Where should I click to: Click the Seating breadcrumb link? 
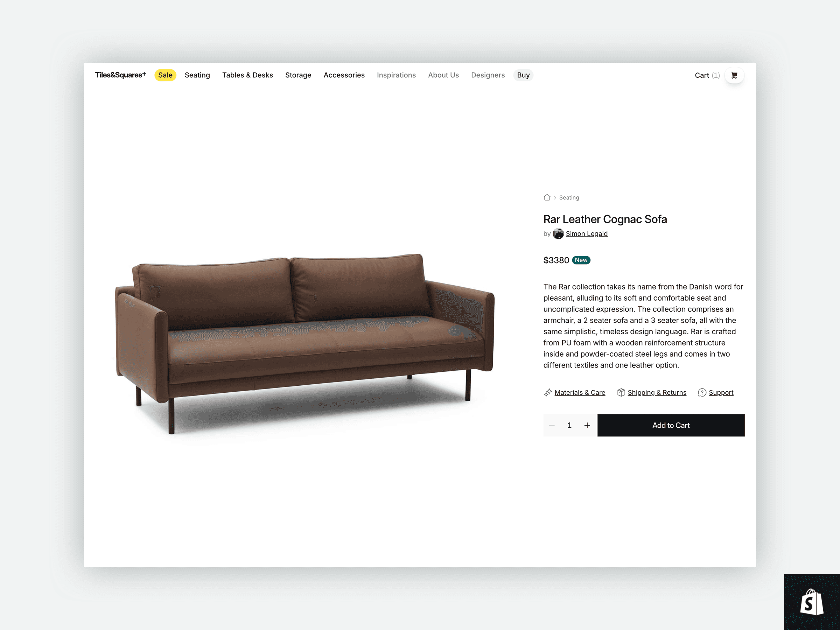pyautogui.click(x=569, y=197)
